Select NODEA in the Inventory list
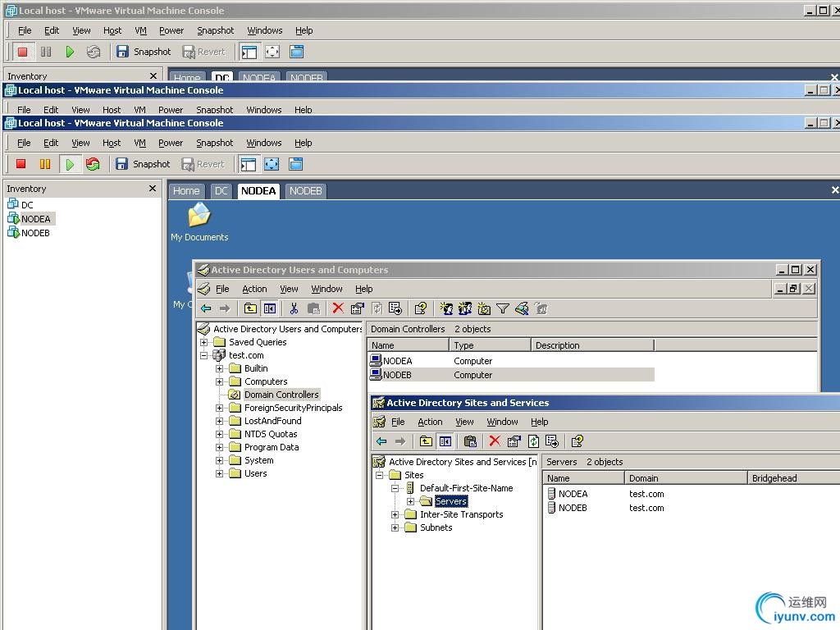The image size is (840, 630). 30,218
